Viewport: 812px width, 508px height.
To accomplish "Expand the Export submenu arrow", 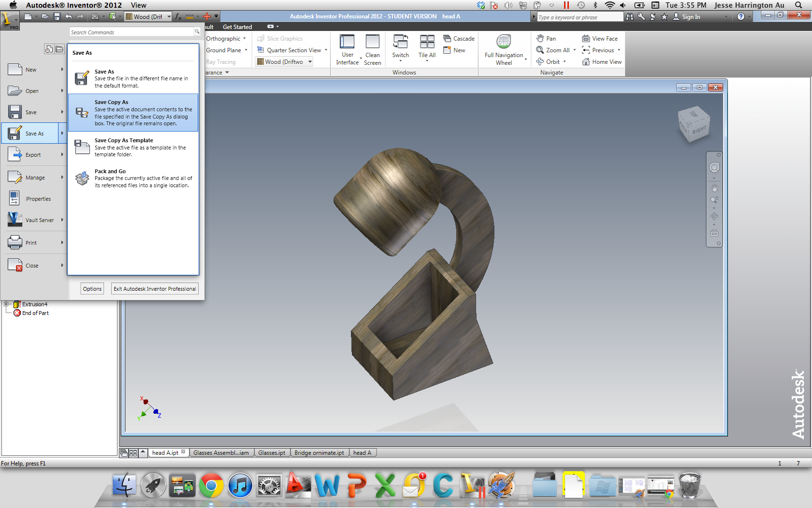I will (x=62, y=155).
